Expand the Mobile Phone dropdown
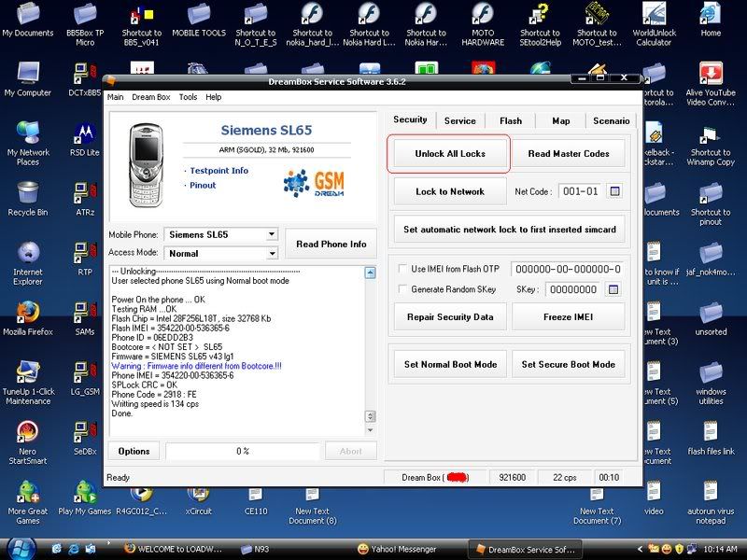 [x=271, y=234]
